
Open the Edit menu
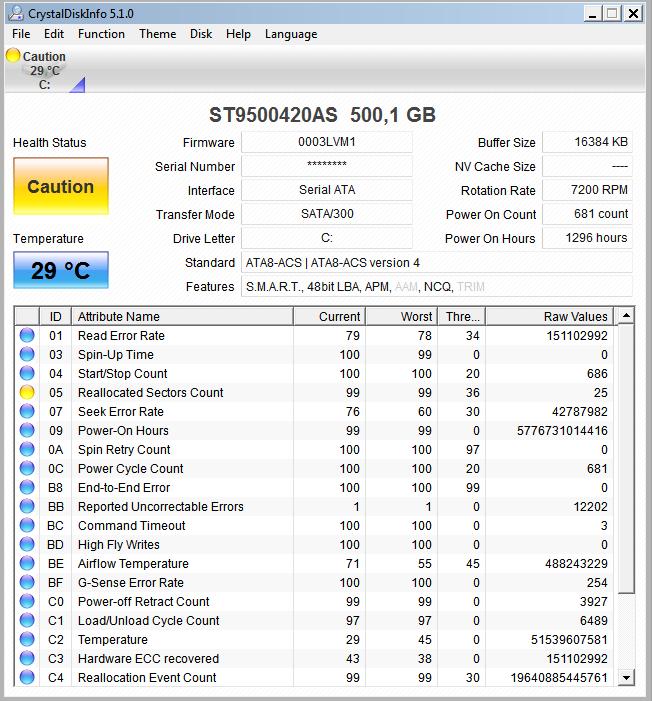click(x=54, y=34)
